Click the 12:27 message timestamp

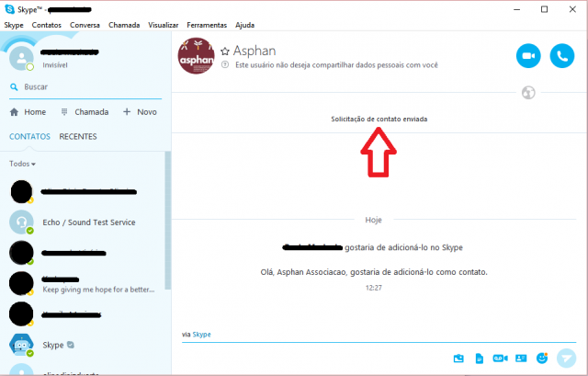tap(374, 288)
